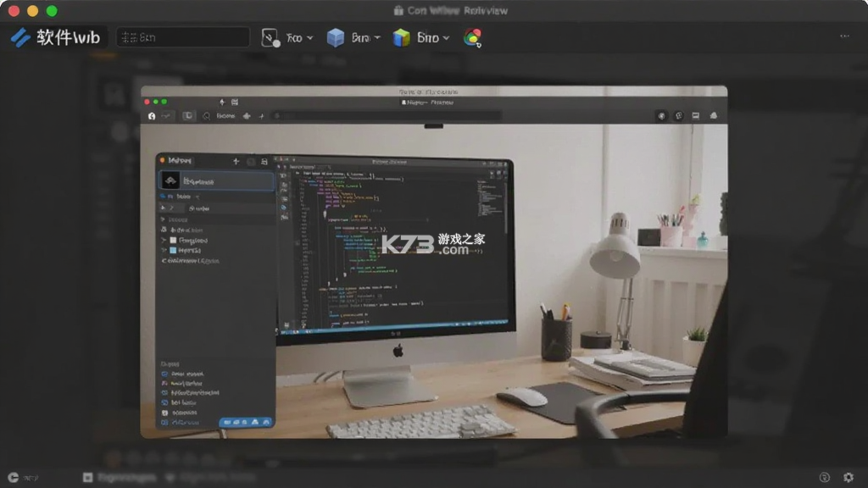This screenshot has width=868, height=488.
Task: Click the disk icon in the dark side panel header
Action: point(264,161)
